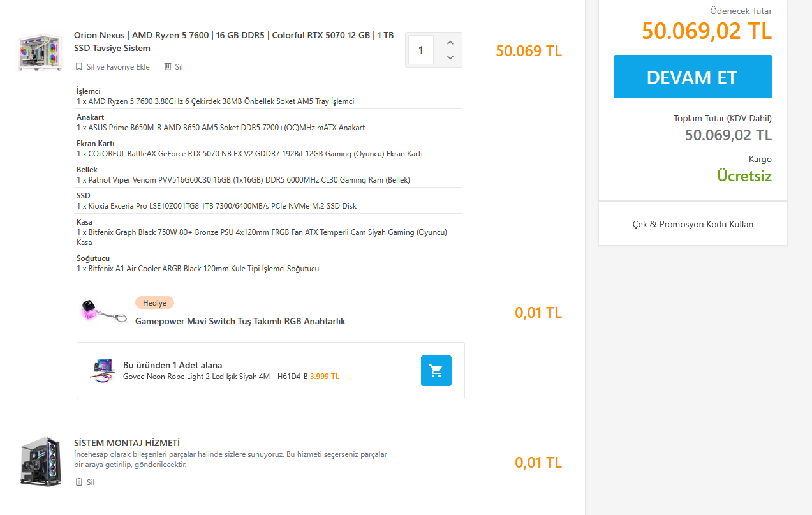
Task: Click the DEVAM ET button
Action: coord(693,77)
